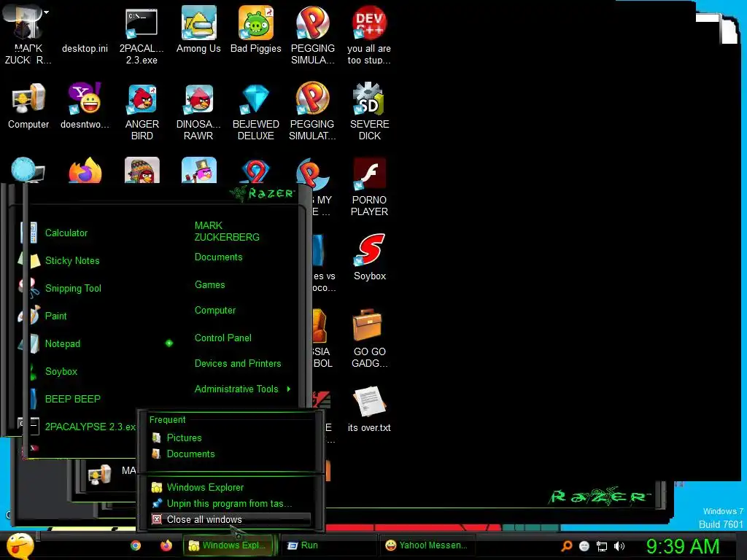Open Documents in Start menu right pane
Image resolution: width=747 pixels, height=560 pixels.
(218, 257)
